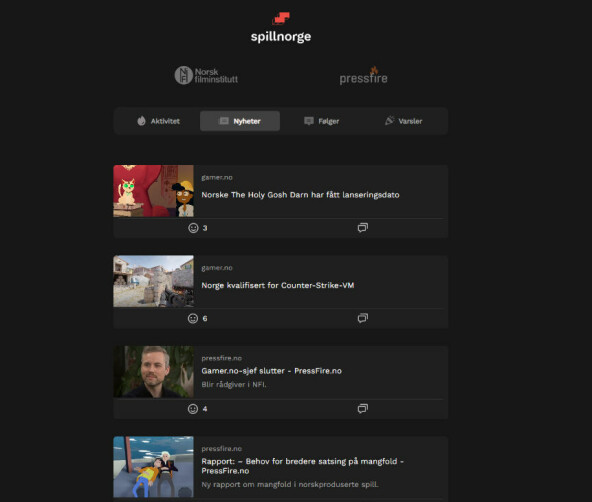Viewport: 592px width, 502px height.
Task: Click the cat illustration article thumbnail
Action: (154, 191)
